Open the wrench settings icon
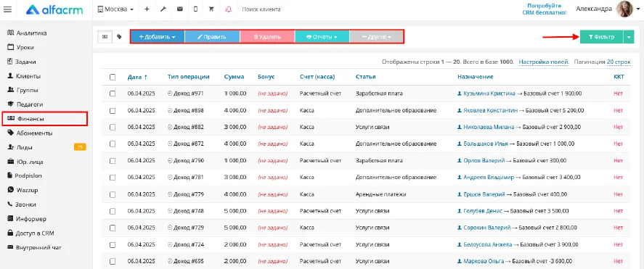The height and width of the screenshot is (269, 644). tap(163, 9)
